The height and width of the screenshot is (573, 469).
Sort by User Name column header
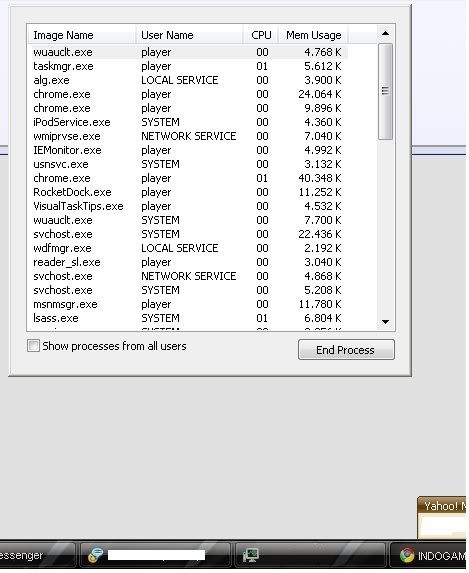[189, 35]
